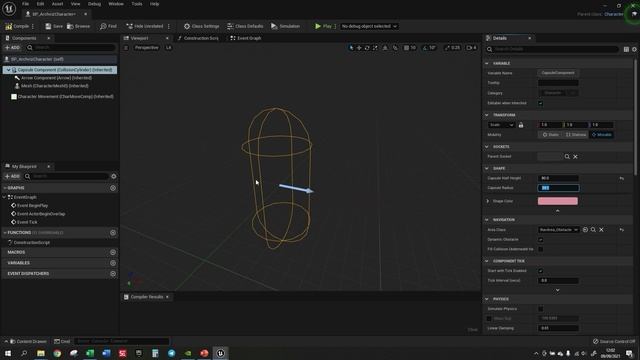Collapse the Sockets section

coord(487,147)
